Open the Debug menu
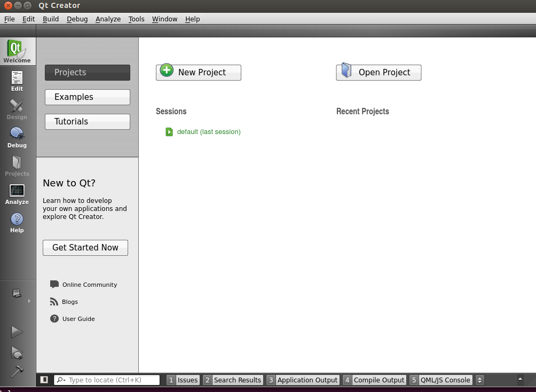536x392 pixels. pyautogui.click(x=77, y=19)
